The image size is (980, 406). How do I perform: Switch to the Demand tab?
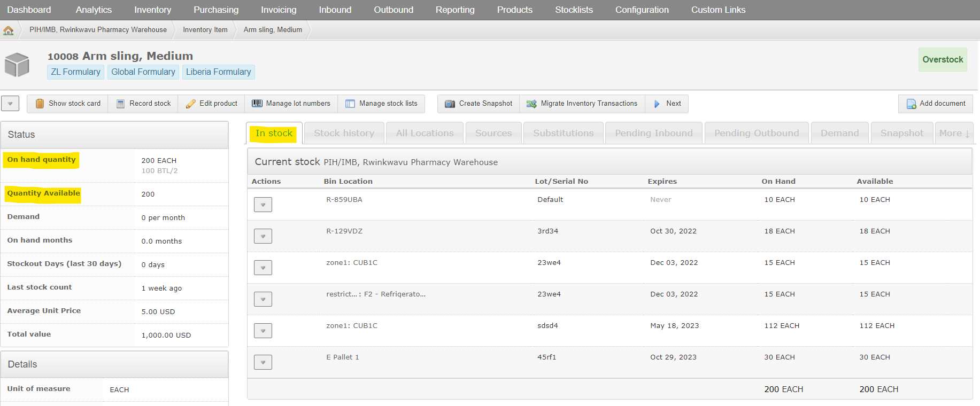pyautogui.click(x=840, y=133)
